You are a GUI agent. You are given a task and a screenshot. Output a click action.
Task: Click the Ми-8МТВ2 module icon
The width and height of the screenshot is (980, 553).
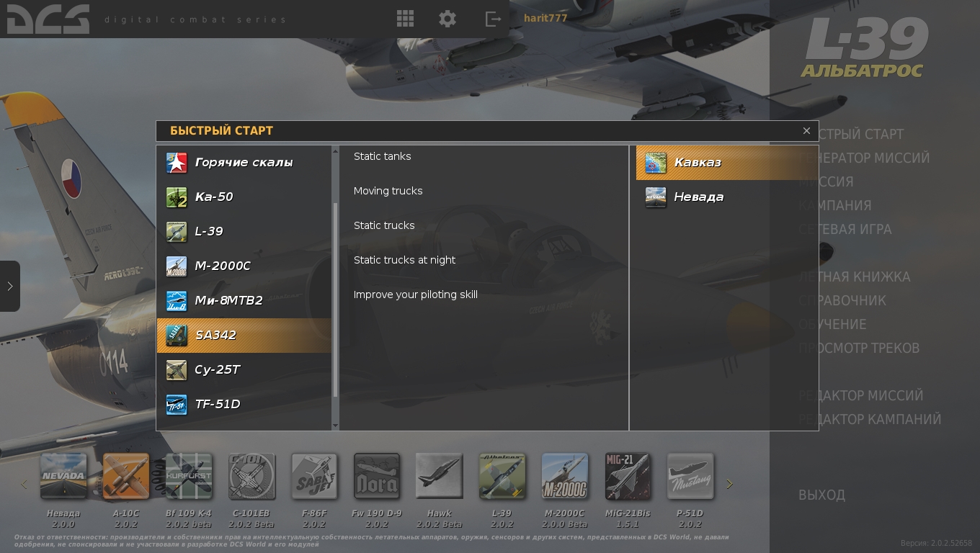click(x=177, y=301)
